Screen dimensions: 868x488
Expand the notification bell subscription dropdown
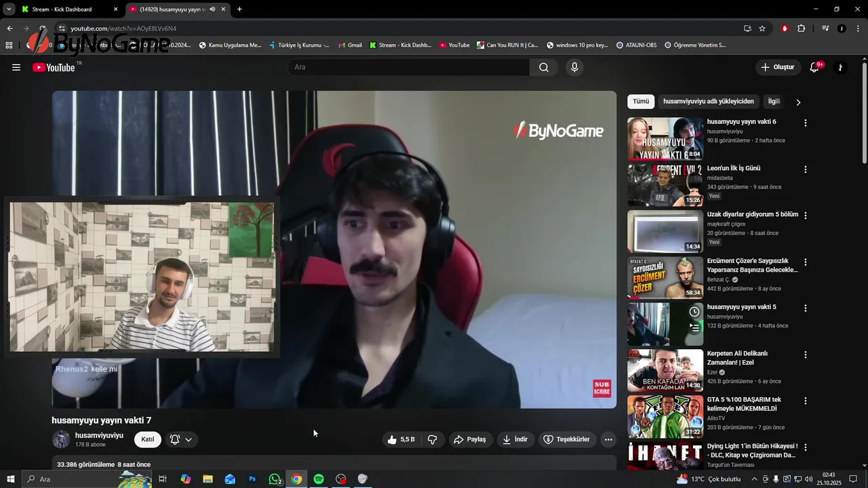pos(181,439)
